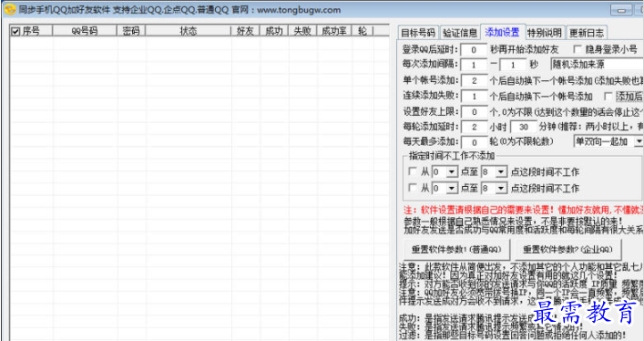The image size is (644, 341).
Task: Enable 隐身登录小号 checkbox
Action: tap(578, 49)
